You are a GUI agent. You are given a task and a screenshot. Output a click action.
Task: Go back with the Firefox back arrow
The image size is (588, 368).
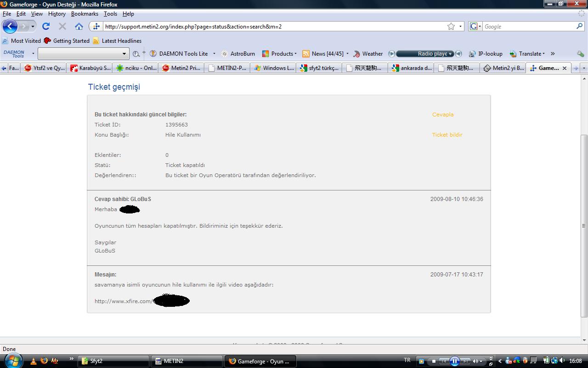[10, 26]
